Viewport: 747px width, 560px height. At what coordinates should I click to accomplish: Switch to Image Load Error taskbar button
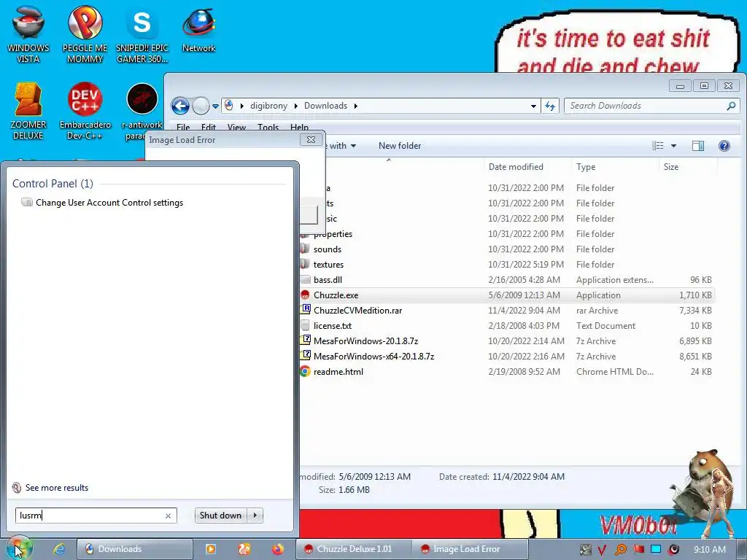pos(470,549)
